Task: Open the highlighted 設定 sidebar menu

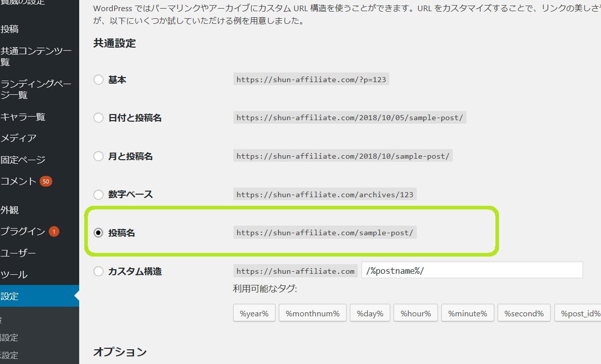Action: tap(40, 296)
